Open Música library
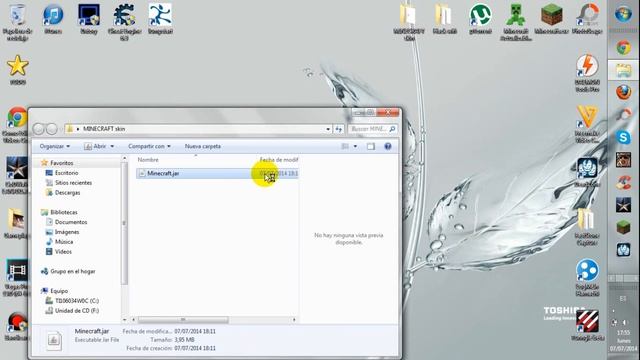Screen dimensions: 640x360 [x=64, y=242]
